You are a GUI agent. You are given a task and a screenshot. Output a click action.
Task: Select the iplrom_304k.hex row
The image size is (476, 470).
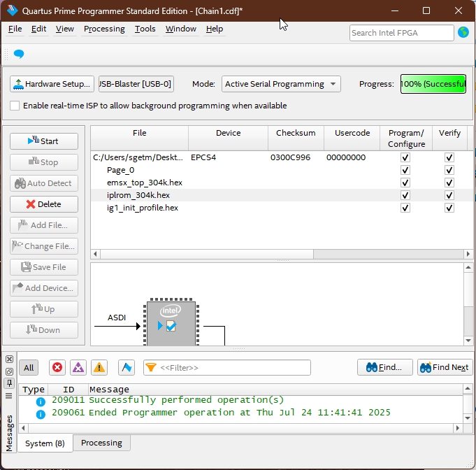click(281, 195)
